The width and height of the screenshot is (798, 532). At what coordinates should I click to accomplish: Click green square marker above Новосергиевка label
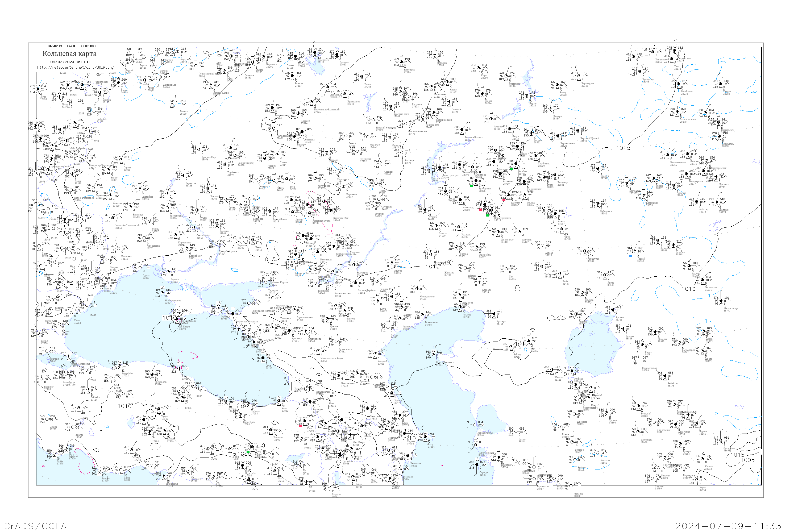tap(487, 215)
